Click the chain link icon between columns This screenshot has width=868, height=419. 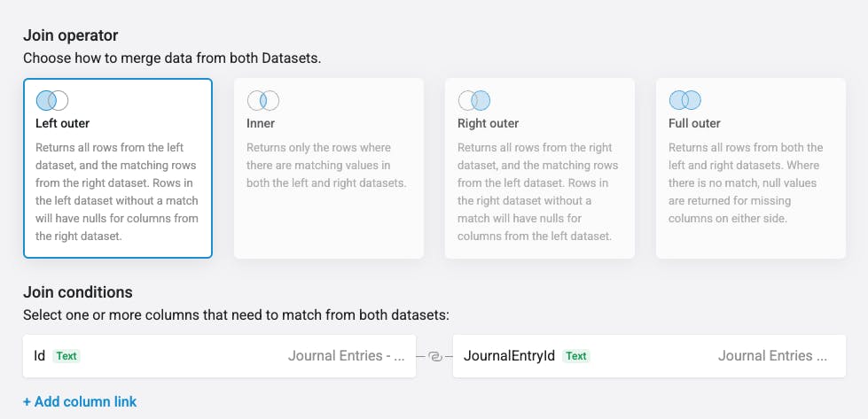pyautogui.click(x=434, y=356)
